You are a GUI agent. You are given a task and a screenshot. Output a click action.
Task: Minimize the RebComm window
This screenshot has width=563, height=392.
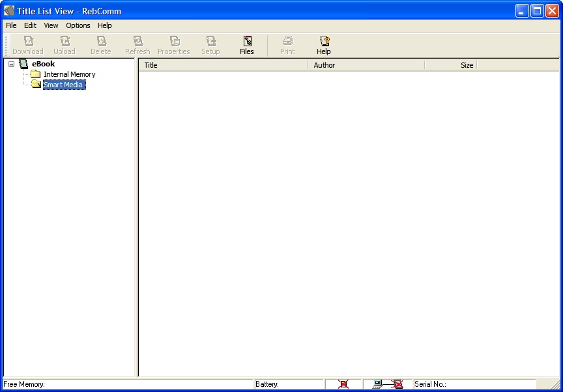coord(522,11)
